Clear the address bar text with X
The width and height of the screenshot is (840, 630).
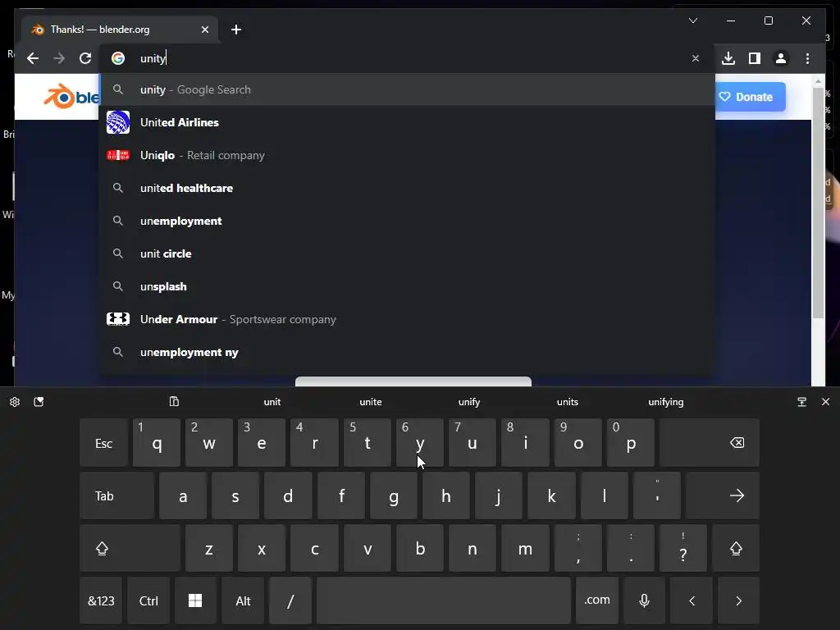click(696, 58)
